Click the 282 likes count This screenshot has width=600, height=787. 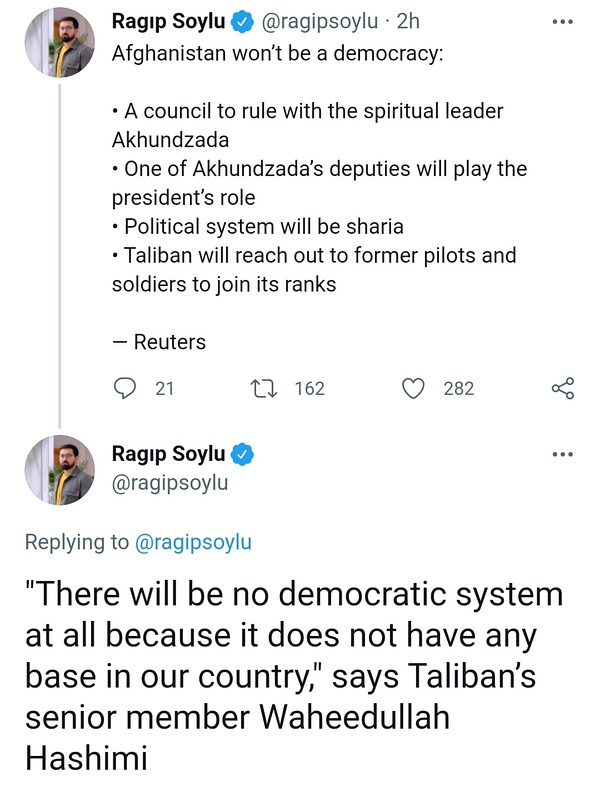pyautogui.click(x=458, y=389)
